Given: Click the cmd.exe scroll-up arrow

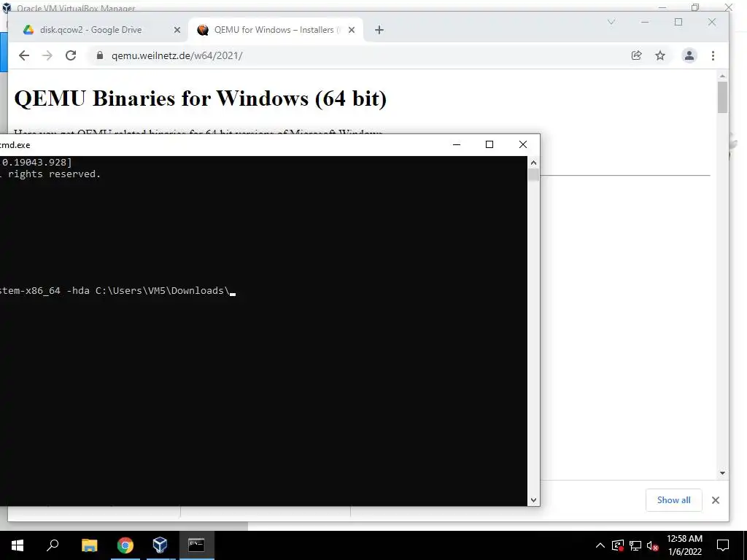Looking at the screenshot, I should click(533, 163).
